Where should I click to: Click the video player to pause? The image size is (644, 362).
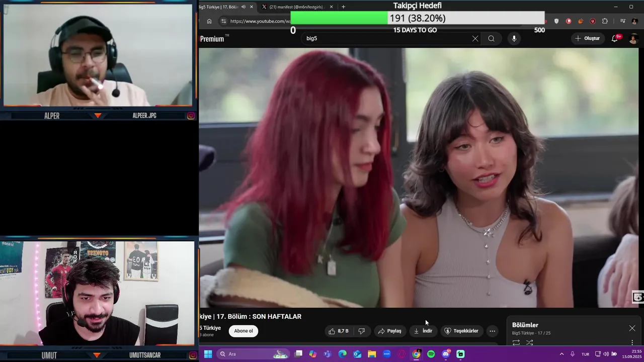[x=419, y=177]
